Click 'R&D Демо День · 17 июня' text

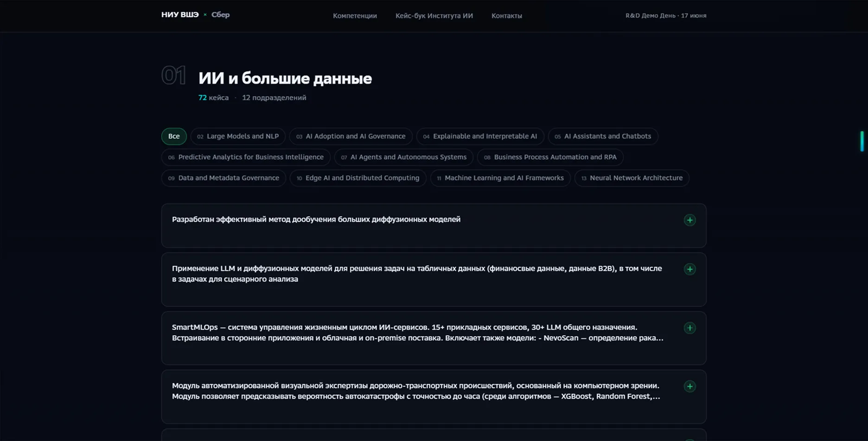(666, 15)
